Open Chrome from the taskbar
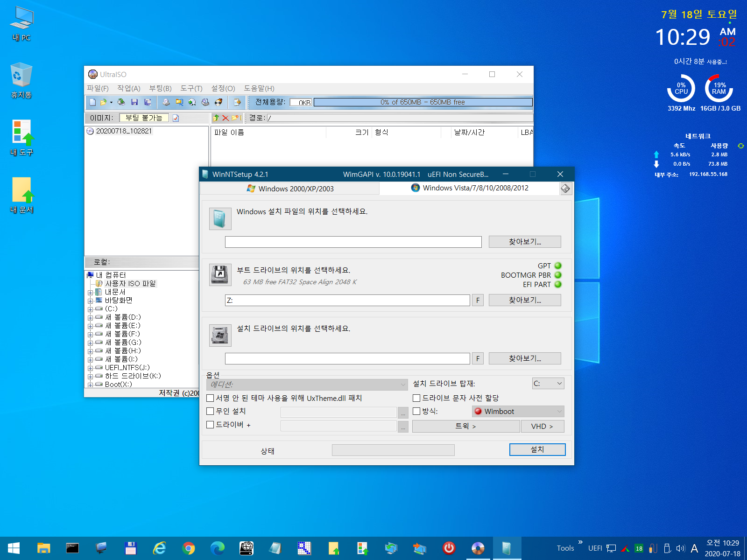Image resolution: width=747 pixels, height=560 pixels. click(x=189, y=548)
